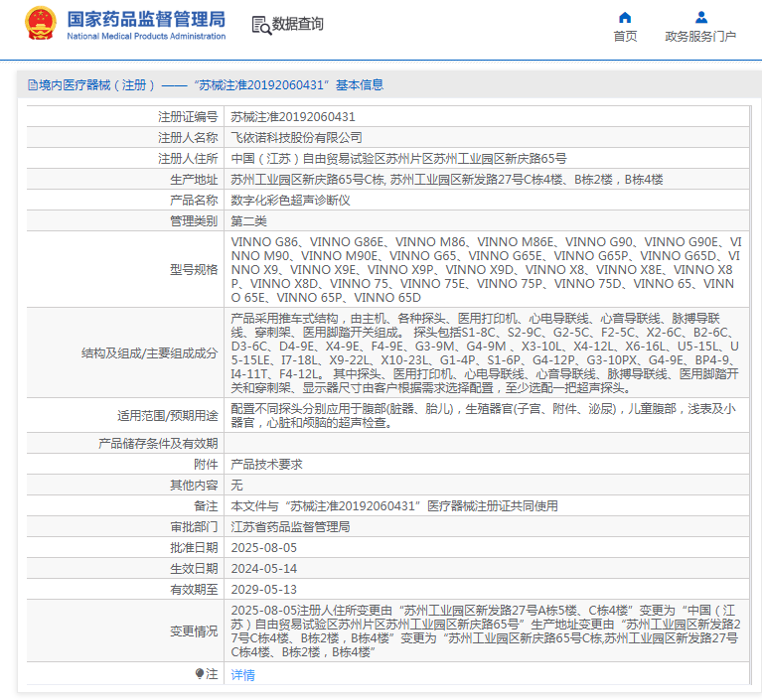Click the bullet icon beside 注
Screen dimensions: 762x700
coord(200,674)
